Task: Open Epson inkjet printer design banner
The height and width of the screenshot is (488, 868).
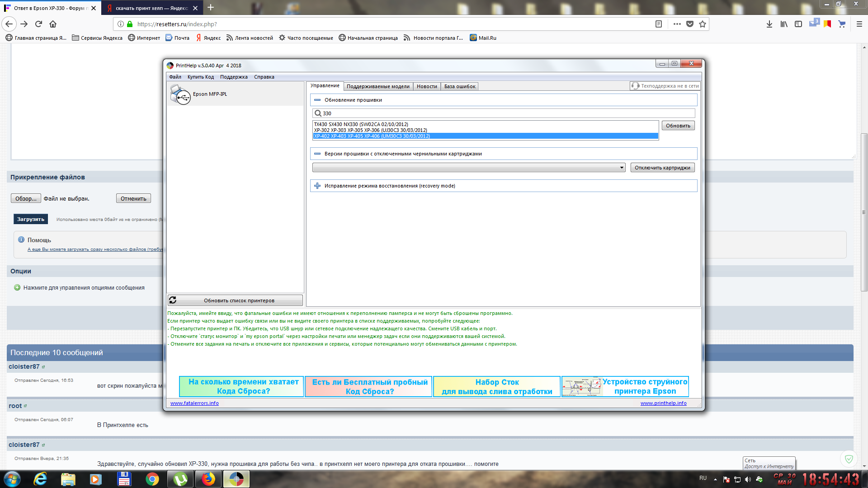Action: [x=625, y=387]
